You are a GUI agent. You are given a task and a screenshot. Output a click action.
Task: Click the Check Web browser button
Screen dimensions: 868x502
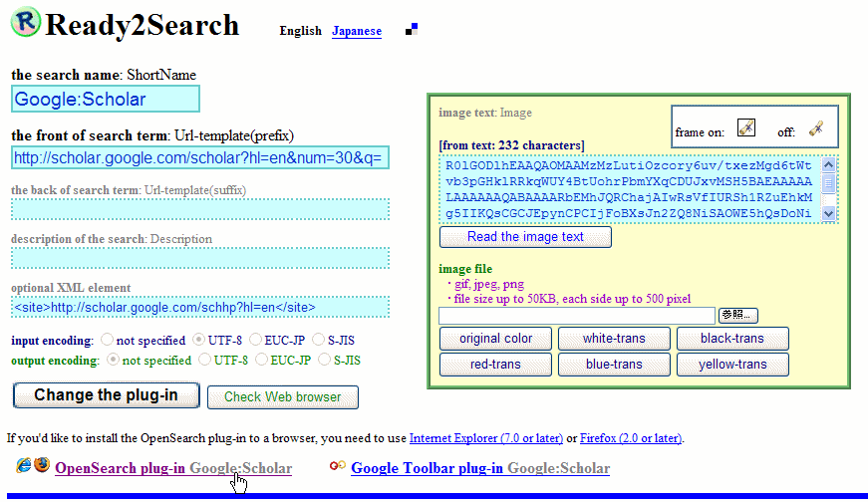tap(283, 397)
